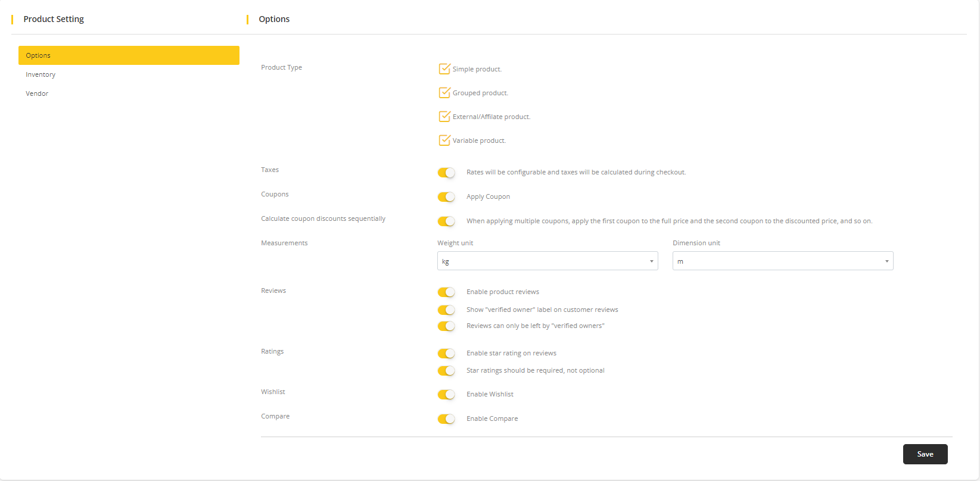
Task: Disable Enable product reviews switch
Action: click(x=446, y=292)
